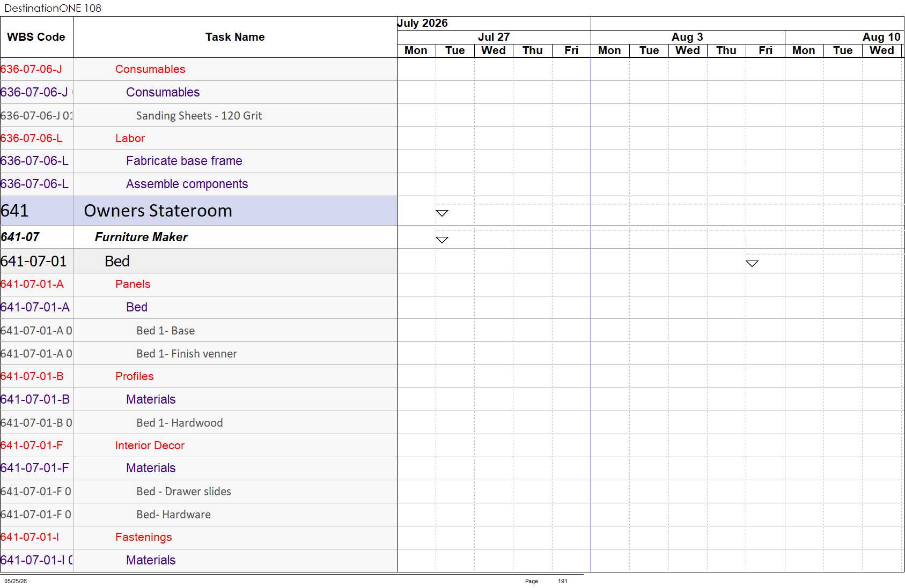The image size is (905, 588).
Task: Click the 05/25/26 date in footer
Action: click(x=16, y=581)
